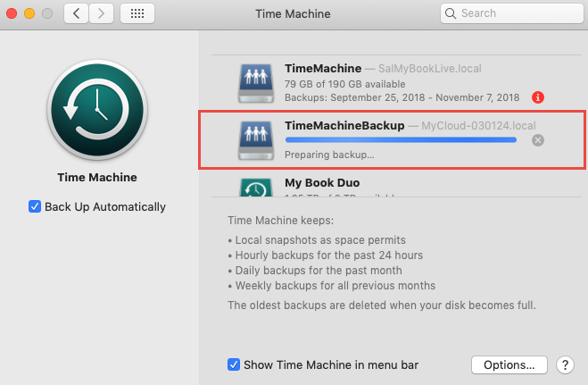Select the My Book Duo entry

[322, 183]
